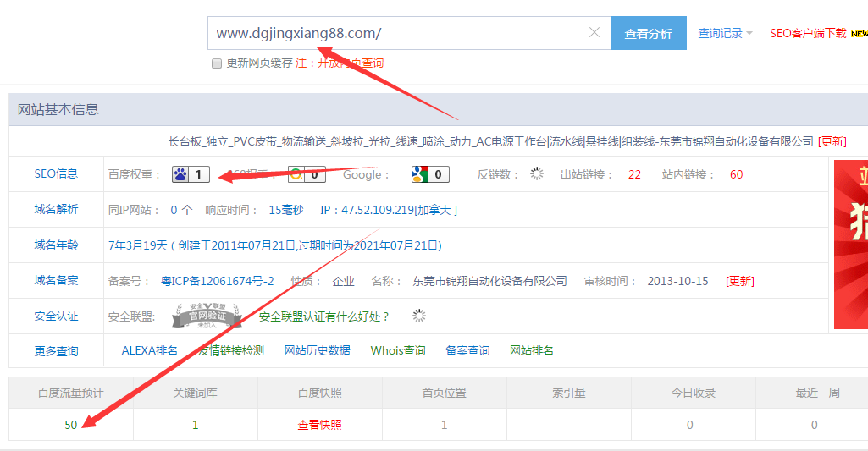The width and height of the screenshot is (868, 451).
Task: Click 更新 link beside 审核时间 date
Action: (x=740, y=281)
